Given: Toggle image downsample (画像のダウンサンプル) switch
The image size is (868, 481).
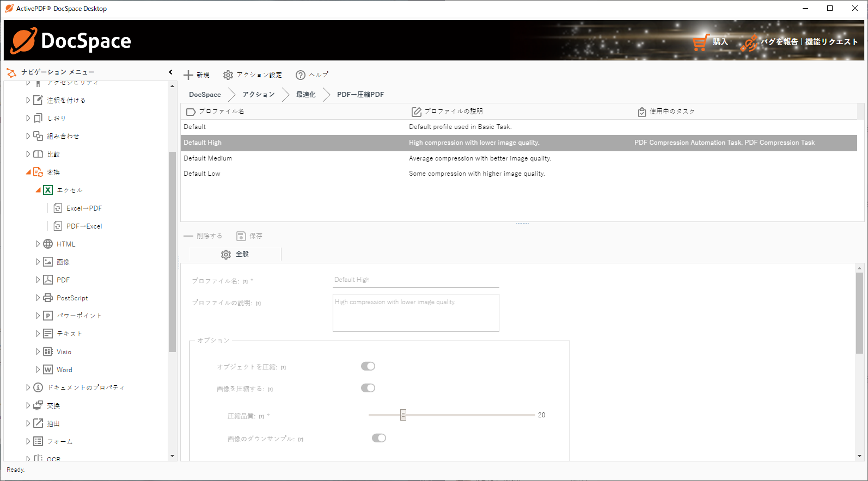Looking at the screenshot, I should click(379, 438).
